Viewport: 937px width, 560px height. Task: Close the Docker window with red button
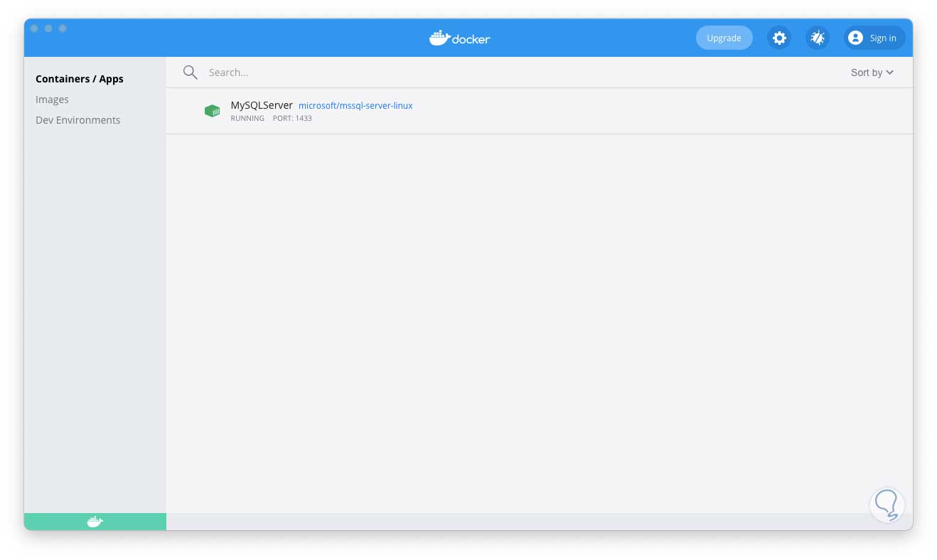pos(34,28)
